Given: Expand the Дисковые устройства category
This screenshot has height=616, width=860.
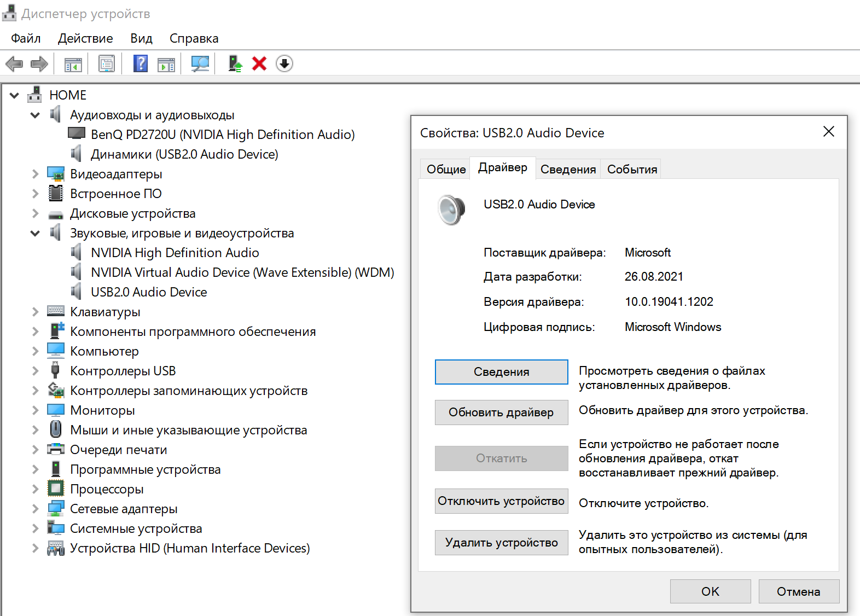Looking at the screenshot, I should tap(35, 213).
